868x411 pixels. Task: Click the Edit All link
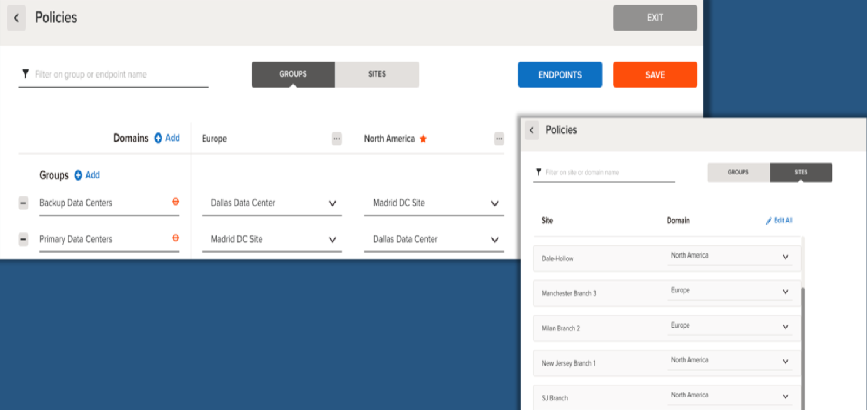[x=782, y=220]
